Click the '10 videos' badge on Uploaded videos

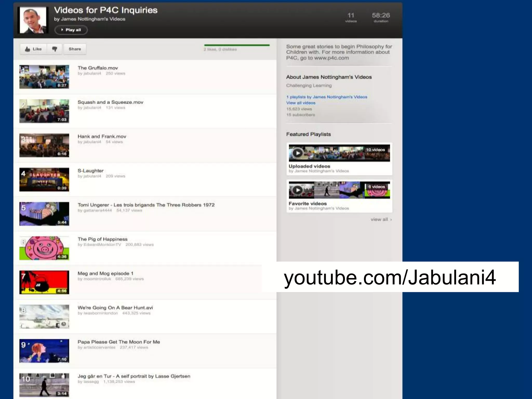(375, 150)
